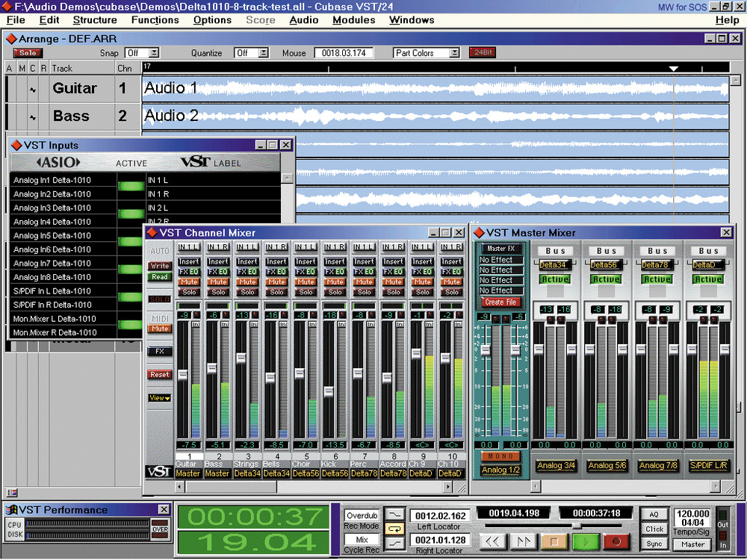Open the View menu in the mixer sidebar

[159, 397]
